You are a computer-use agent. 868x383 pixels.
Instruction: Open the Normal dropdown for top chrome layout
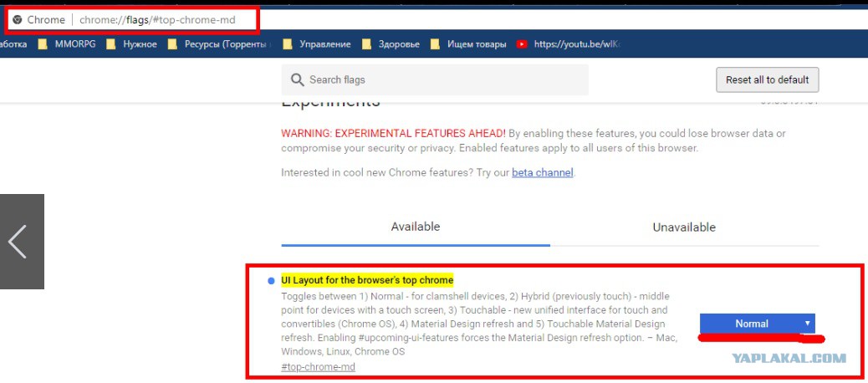pos(758,324)
